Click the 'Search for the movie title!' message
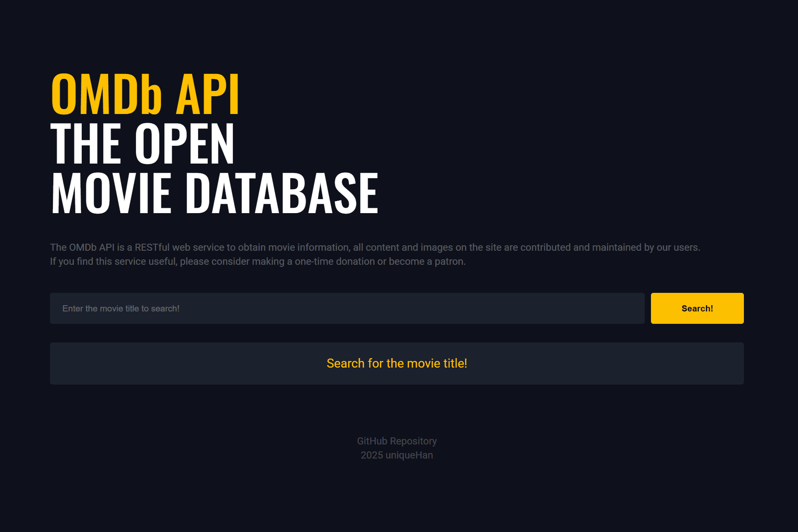 pyautogui.click(x=397, y=363)
